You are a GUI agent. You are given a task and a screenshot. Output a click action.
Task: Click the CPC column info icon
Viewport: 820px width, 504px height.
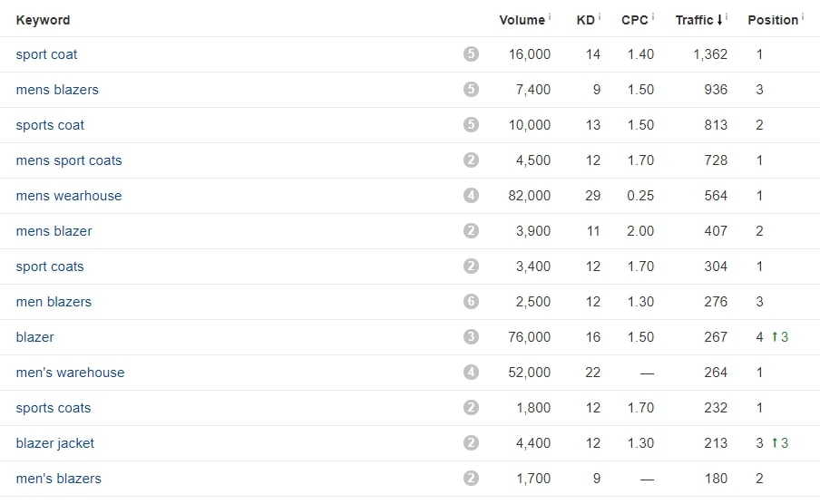(653, 16)
